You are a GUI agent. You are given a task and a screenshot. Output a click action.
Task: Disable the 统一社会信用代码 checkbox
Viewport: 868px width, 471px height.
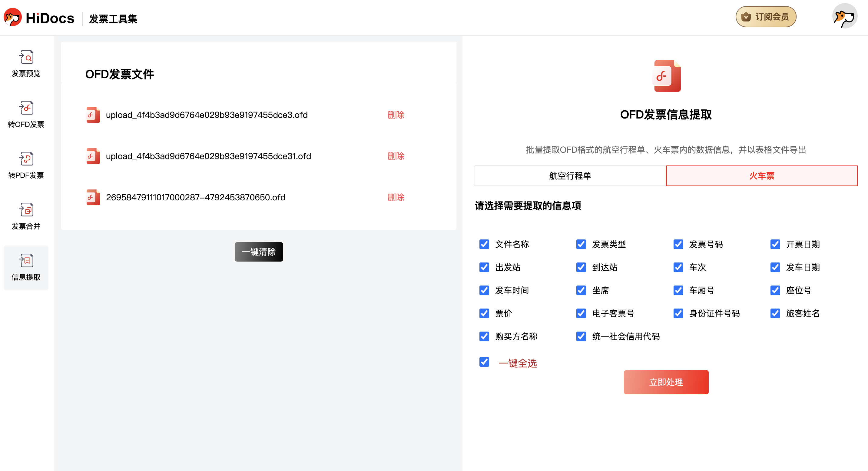pyautogui.click(x=581, y=336)
